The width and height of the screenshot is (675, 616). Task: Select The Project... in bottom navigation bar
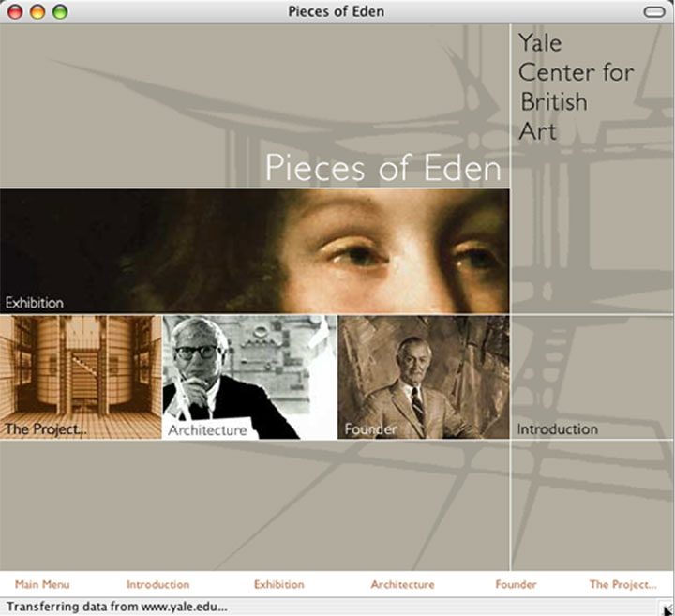(x=622, y=584)
